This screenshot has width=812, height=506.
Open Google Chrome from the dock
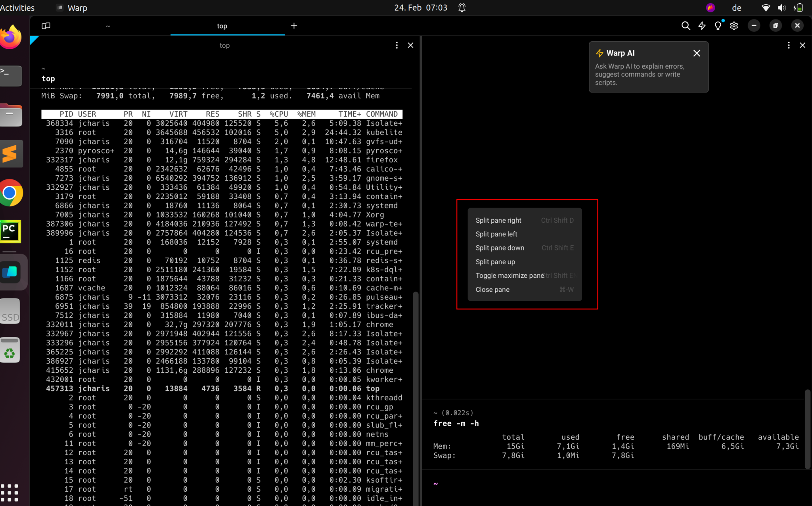pyautogui.click(x=10, y=193)
